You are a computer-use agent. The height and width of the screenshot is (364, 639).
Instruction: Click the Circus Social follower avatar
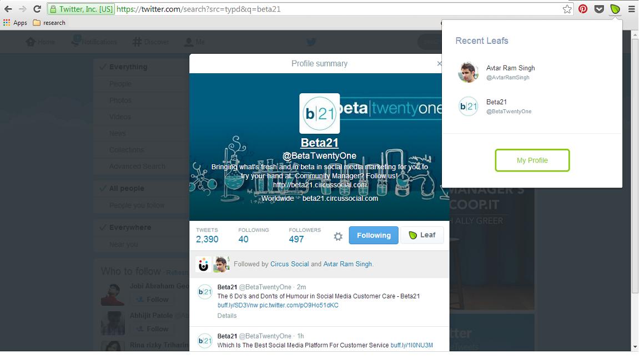coord(203,264)
